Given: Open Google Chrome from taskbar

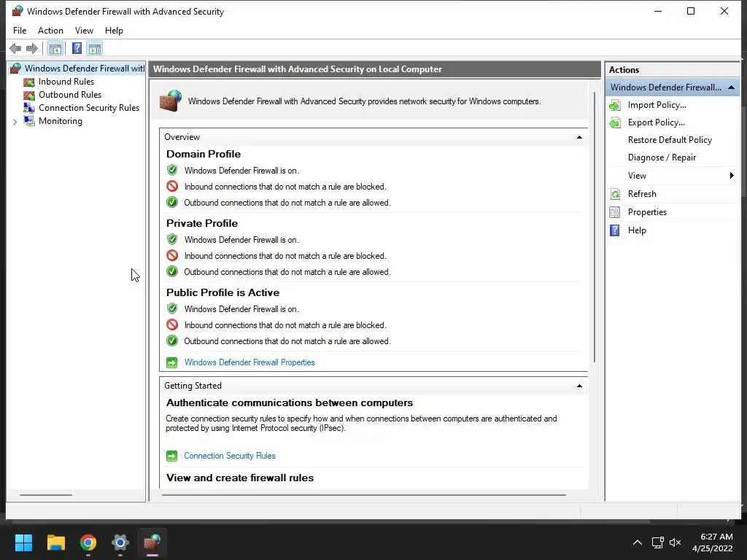Looking at the screenshot, I should click(x=88, y=542).
